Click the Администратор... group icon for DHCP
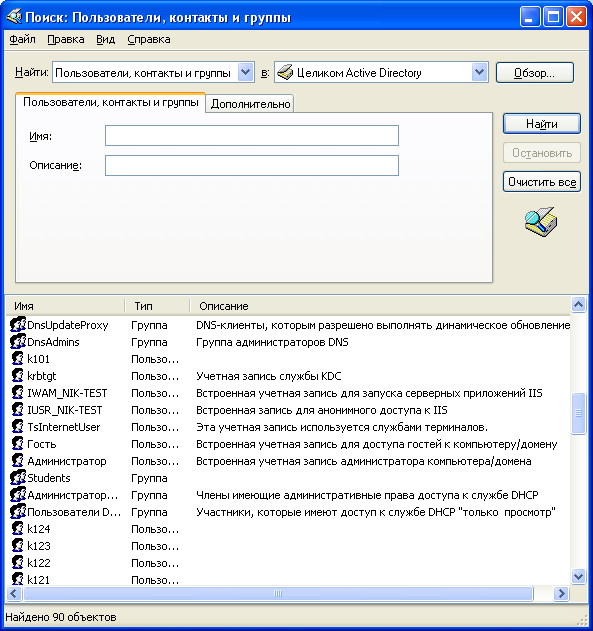This screenshot has height=631, width=593. point(18,494)
